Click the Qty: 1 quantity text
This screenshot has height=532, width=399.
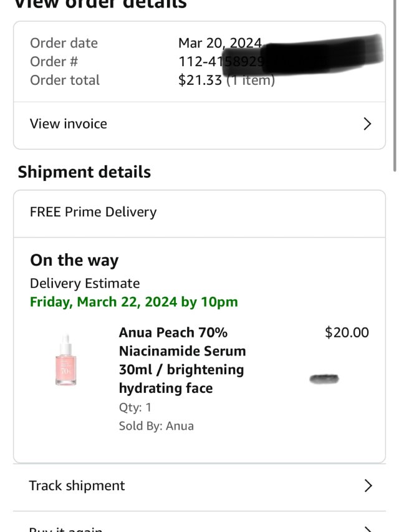click(x=135, y=407)
